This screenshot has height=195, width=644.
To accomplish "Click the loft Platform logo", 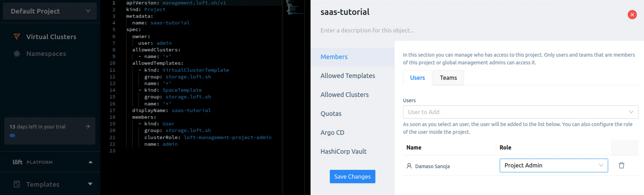I will [18, 162].
